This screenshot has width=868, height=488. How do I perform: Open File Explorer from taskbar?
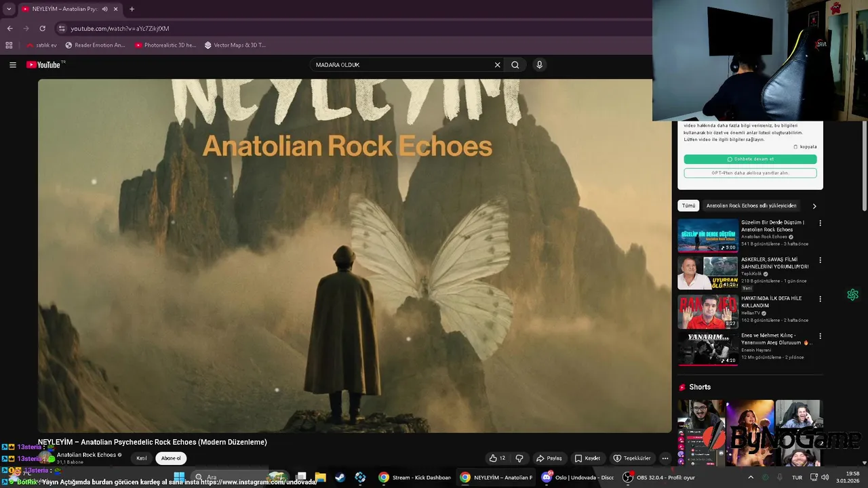320,477
